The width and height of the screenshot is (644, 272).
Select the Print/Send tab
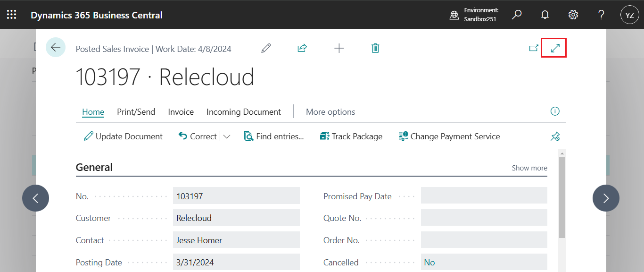coord(136,111)
